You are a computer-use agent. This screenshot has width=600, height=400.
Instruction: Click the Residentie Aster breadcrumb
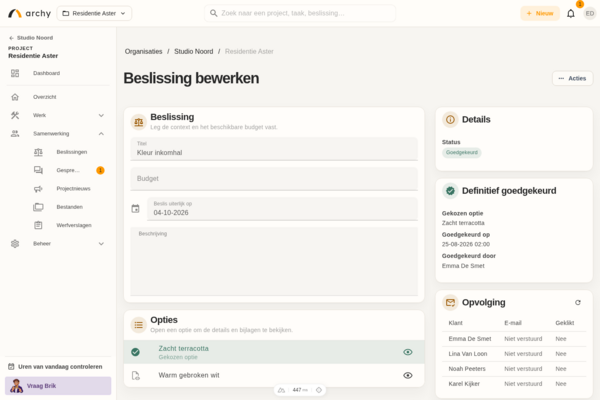pyautogui.click(x=249, y=51)
